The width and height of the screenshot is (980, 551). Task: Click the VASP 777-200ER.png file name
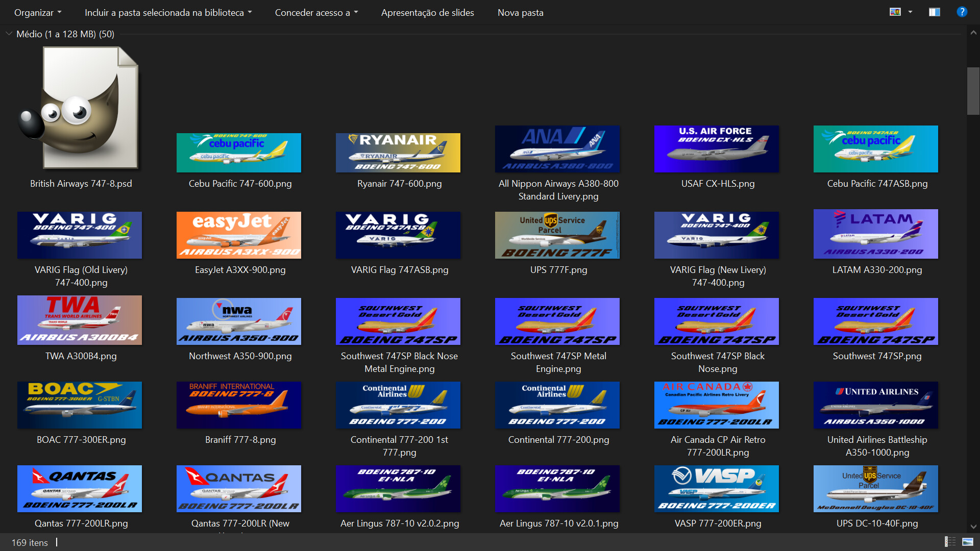click(x=718, y=523)
